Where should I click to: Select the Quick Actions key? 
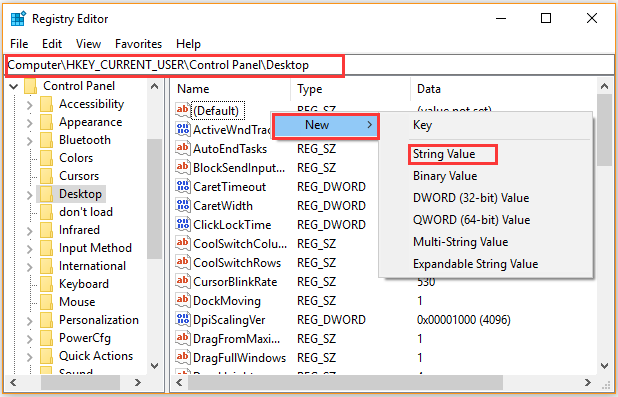coord(96,356)
